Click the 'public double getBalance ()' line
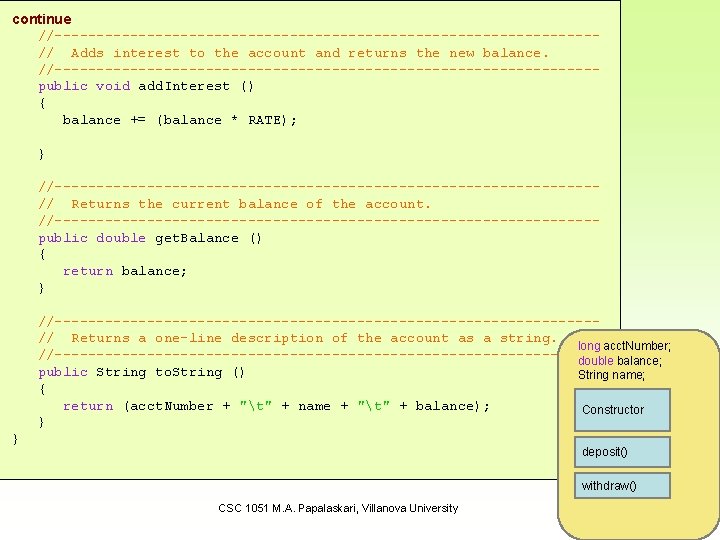Screen dimensions: 720x540 click(150, 238)
